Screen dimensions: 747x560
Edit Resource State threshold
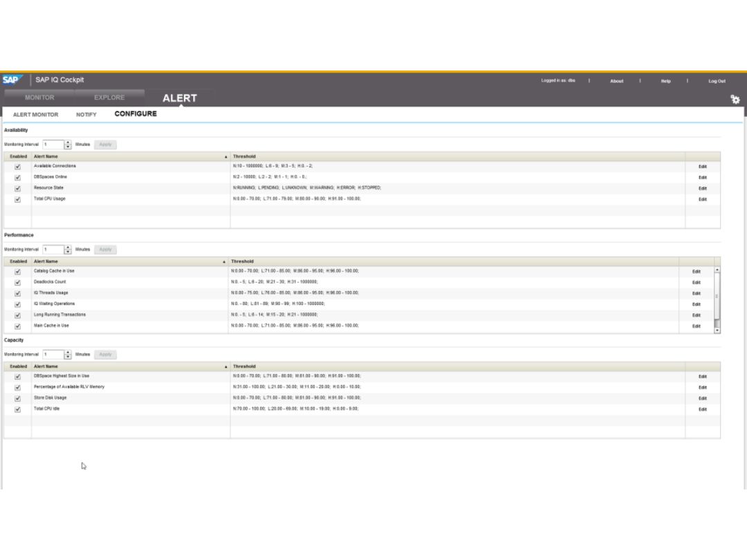click(x=702, y=189)
